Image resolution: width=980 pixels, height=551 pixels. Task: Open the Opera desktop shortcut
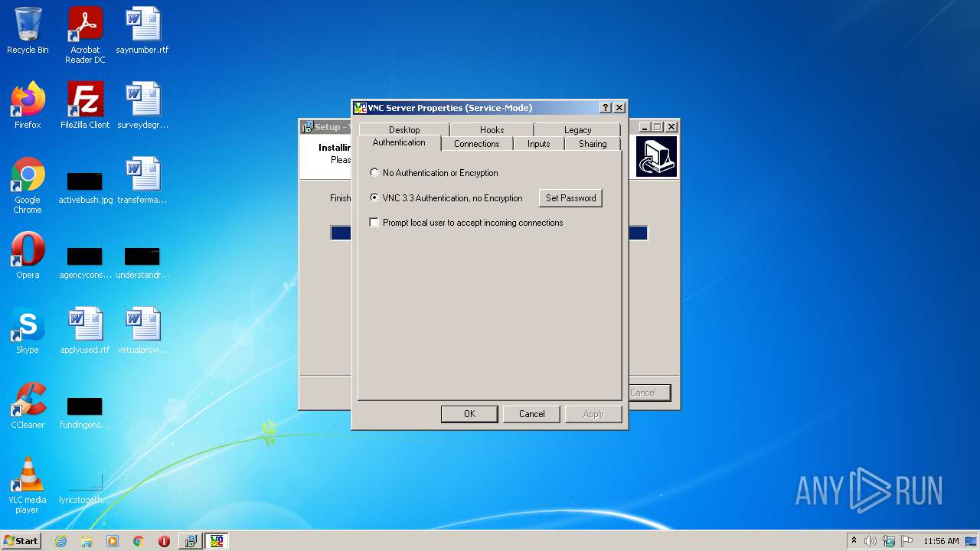(28, 256)
